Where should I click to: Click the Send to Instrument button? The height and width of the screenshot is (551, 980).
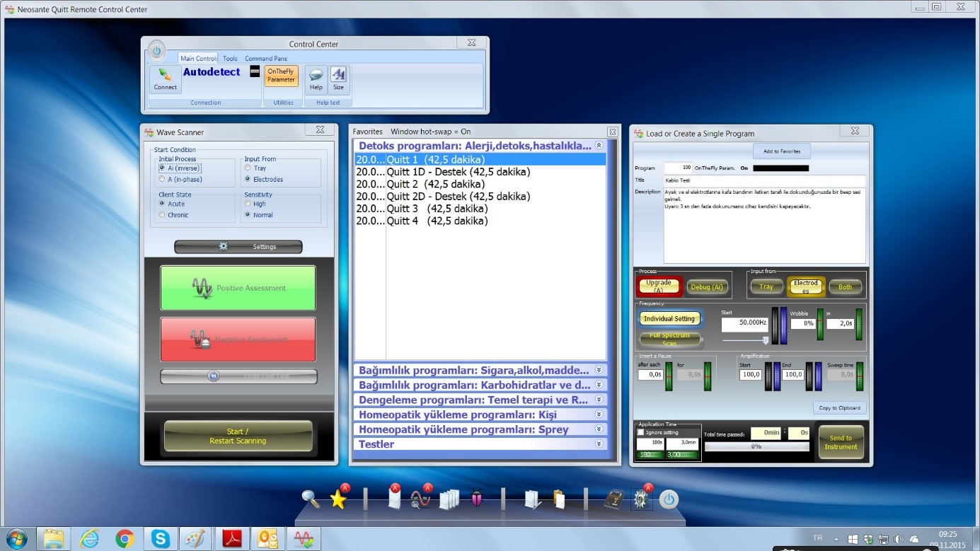[x=841, y=442]
